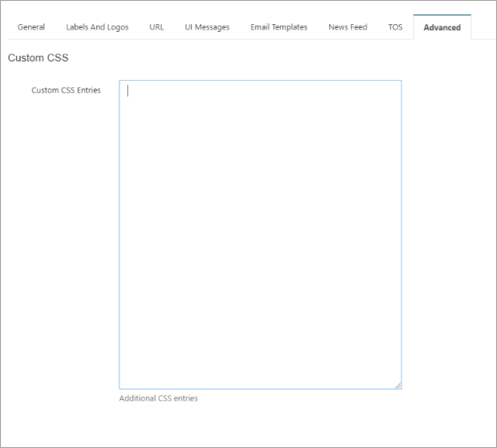497x448 pixels.
Task: Click empty tab bar space after Advanced
Action: point(483,27)
